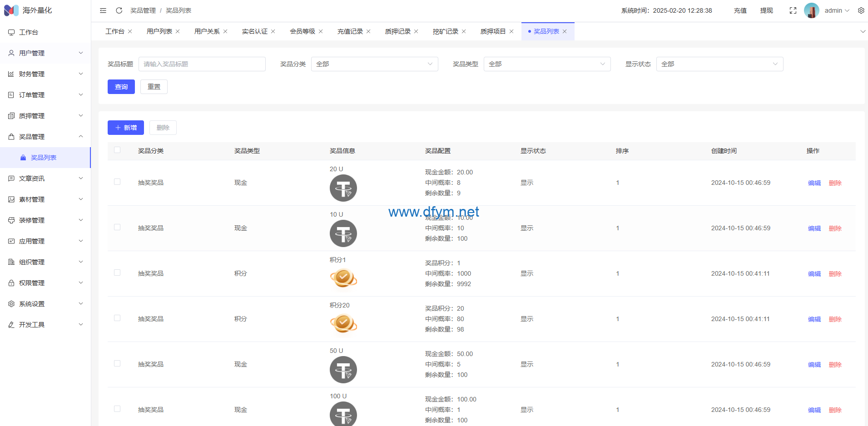Close the 实名认证 tab
The height and width of the screenshot is (426, 868).
(273, 31)
